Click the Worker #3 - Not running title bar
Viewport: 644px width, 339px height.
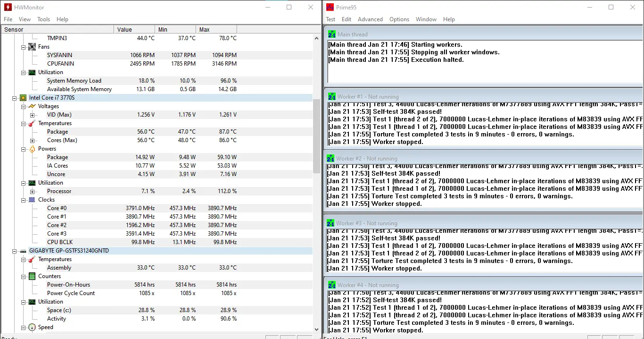(483, 223)
